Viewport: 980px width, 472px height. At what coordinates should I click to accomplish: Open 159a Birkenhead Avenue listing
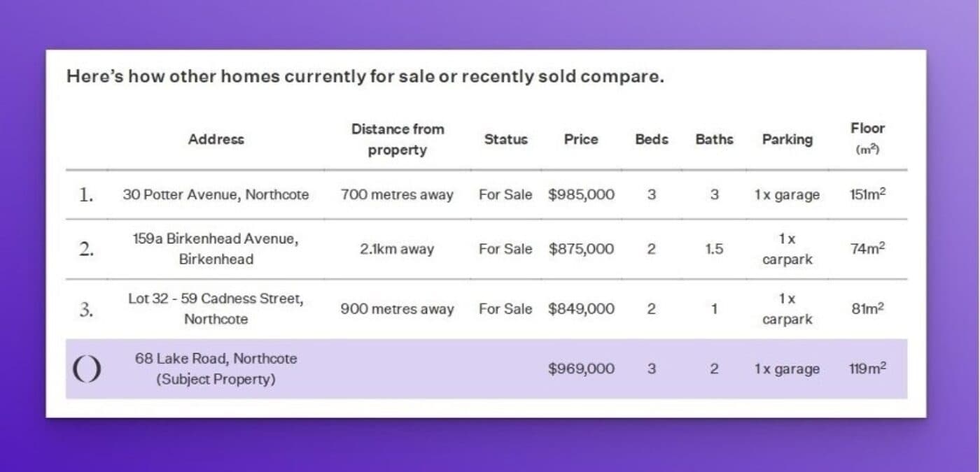tap(216, 249)
